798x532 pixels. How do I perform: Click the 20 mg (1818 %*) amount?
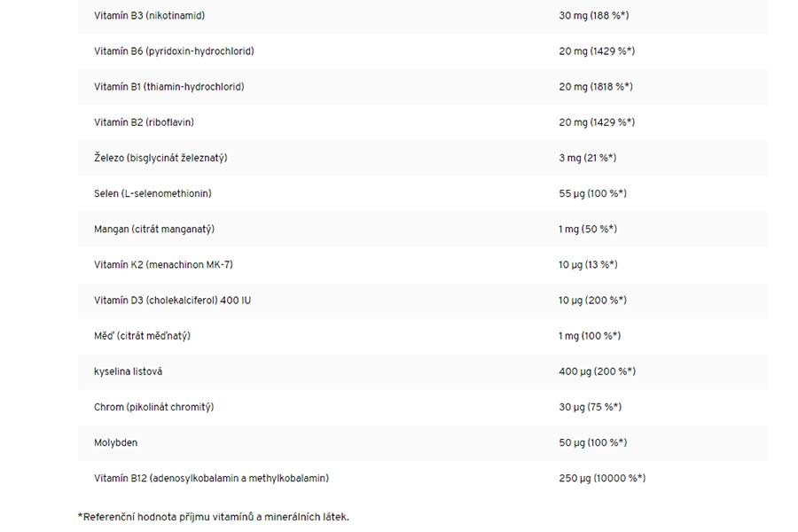[596, 87]
